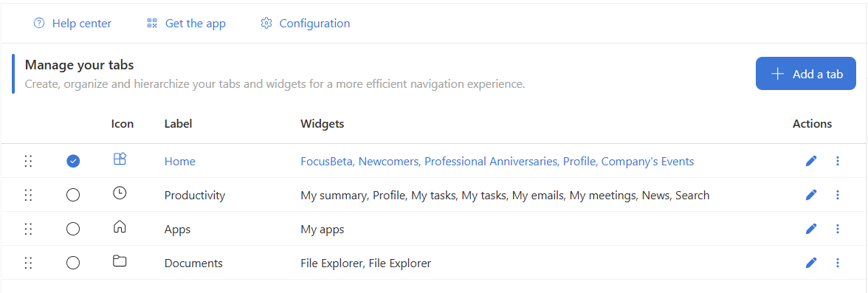Click the My apps widget text
This screenshot has height=293, width=868.
coord(322,230)
